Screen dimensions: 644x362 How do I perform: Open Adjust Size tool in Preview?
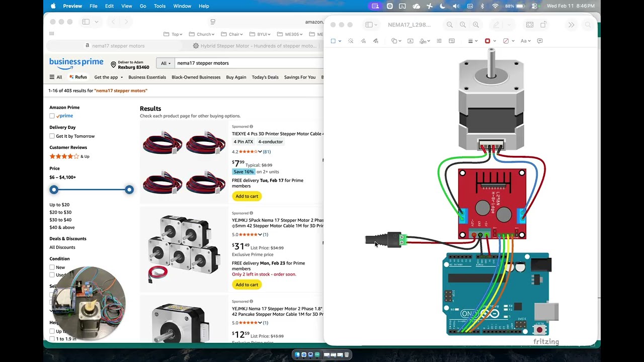pos(452,41)
